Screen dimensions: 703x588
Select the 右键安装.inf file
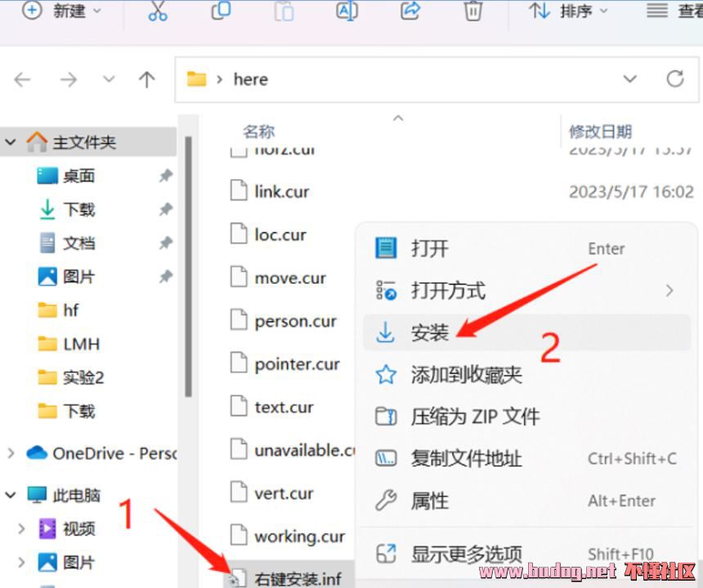pos(298,578)
